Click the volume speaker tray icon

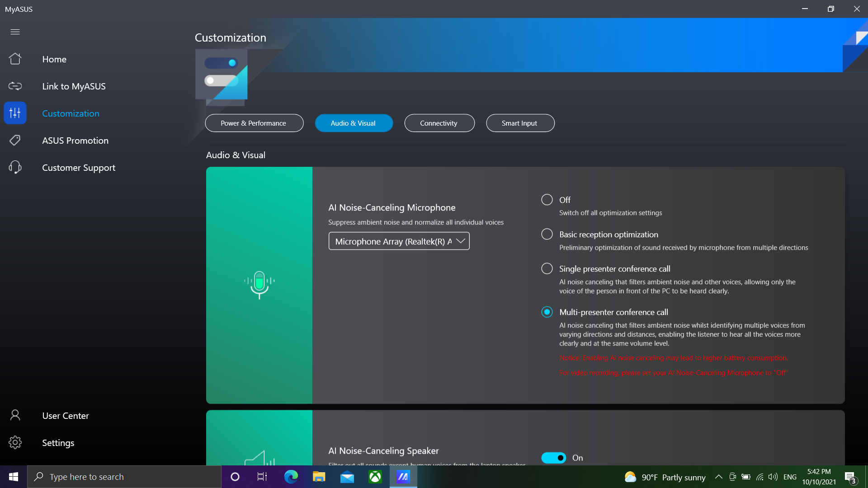coord(773,477)
